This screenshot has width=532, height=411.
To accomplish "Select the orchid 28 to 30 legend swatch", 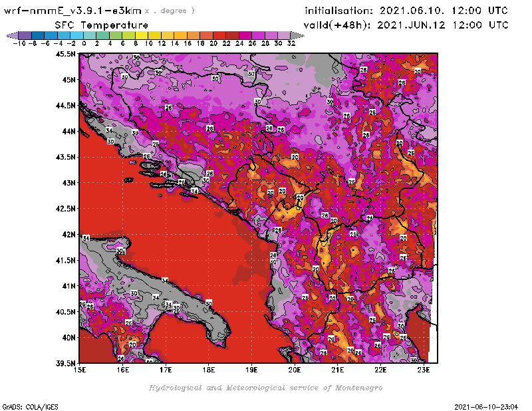I will coord(271,35).
